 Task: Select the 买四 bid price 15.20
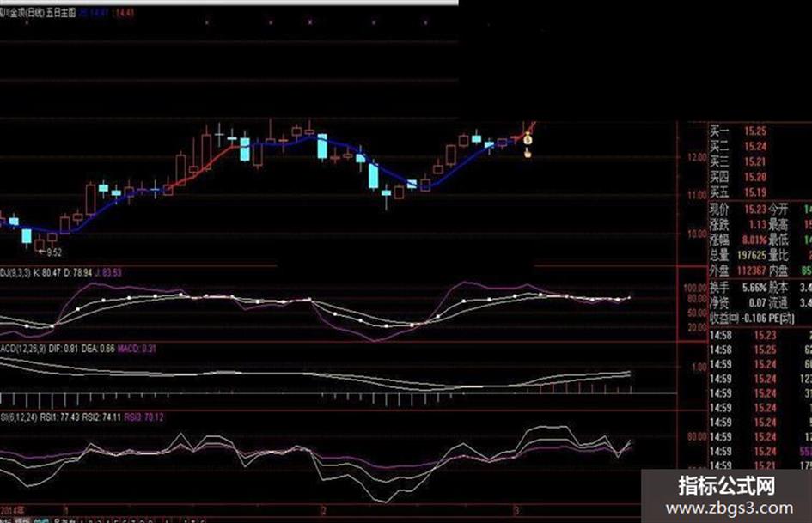[755, 177]
